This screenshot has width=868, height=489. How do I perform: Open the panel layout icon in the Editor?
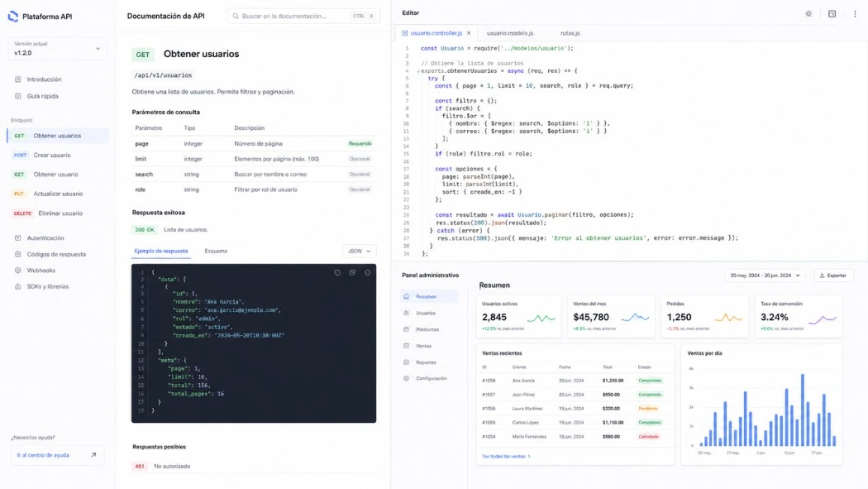[x=831, y=13]
